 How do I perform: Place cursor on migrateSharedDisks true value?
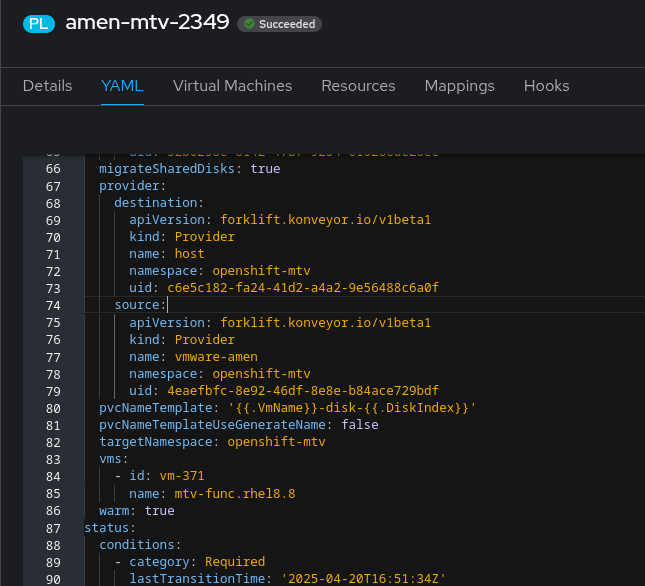(x=265, y=169)
